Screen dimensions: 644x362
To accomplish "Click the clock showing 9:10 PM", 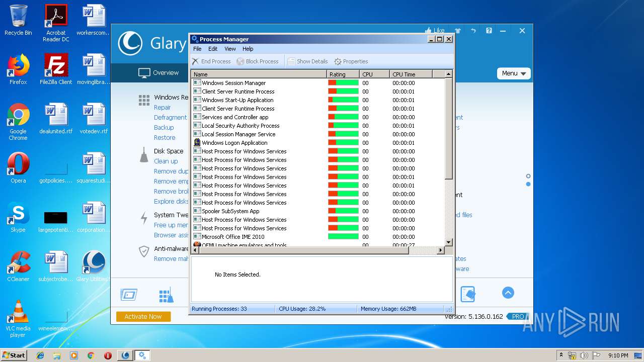I will [x=618, y=355].
